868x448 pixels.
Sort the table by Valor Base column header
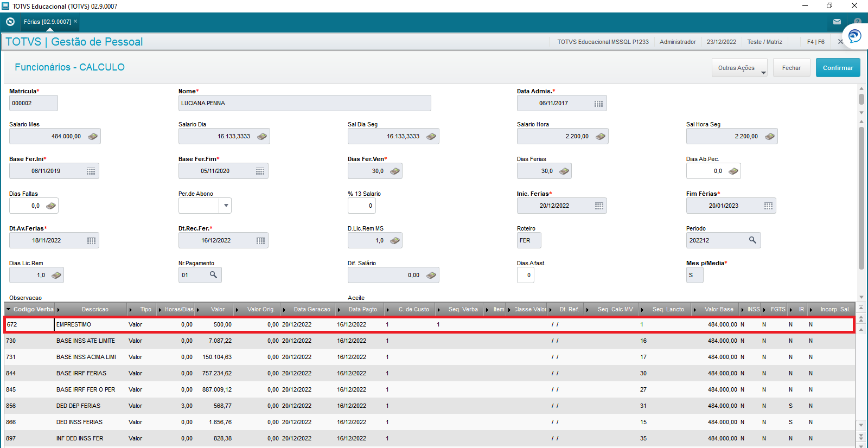(x=717, y=309)
